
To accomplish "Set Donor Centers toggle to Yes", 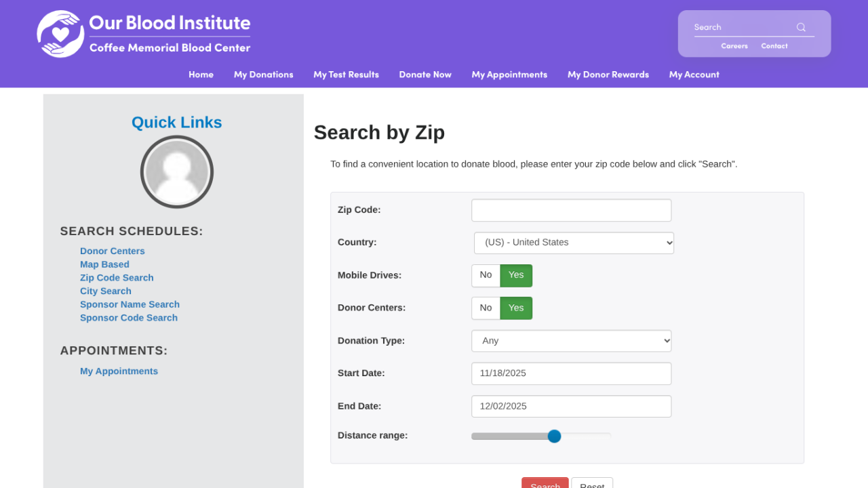I will click(516, 308).
